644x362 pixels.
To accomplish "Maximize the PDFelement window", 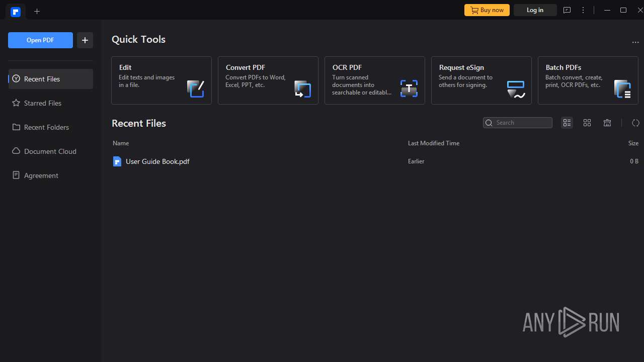I will (x=623, y=10).
